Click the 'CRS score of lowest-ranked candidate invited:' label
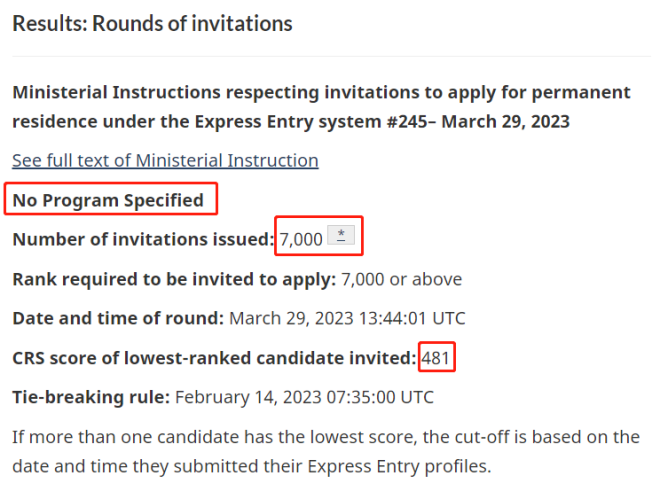The image size is (660, 491). pos(214,358)
